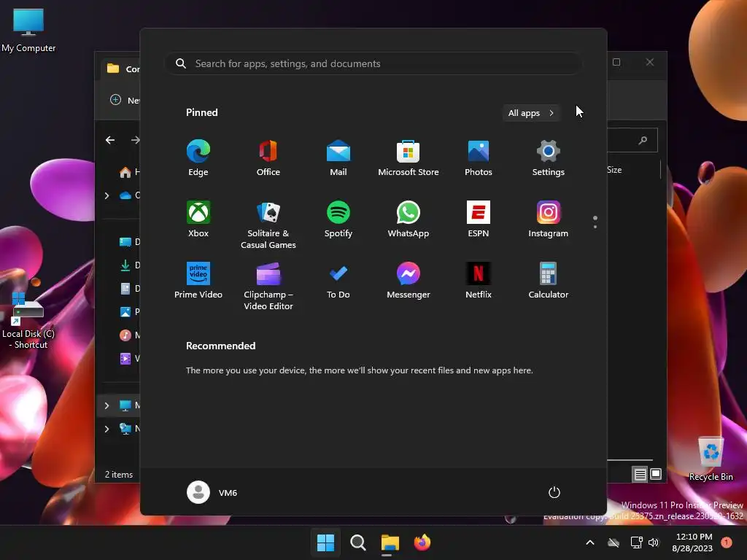
Task: Show hidden system tray icons
Action: (589, 542)
